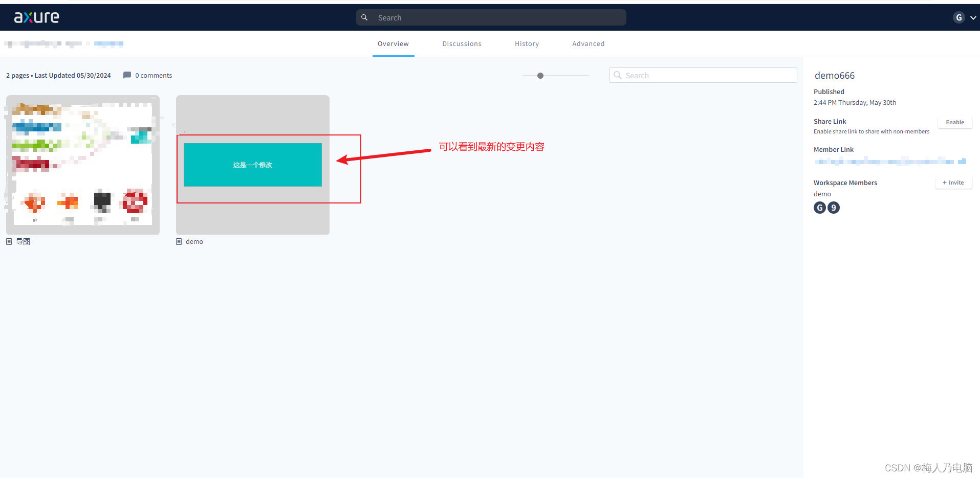Expand the account dropdown chevron

(x=973, y=18)
